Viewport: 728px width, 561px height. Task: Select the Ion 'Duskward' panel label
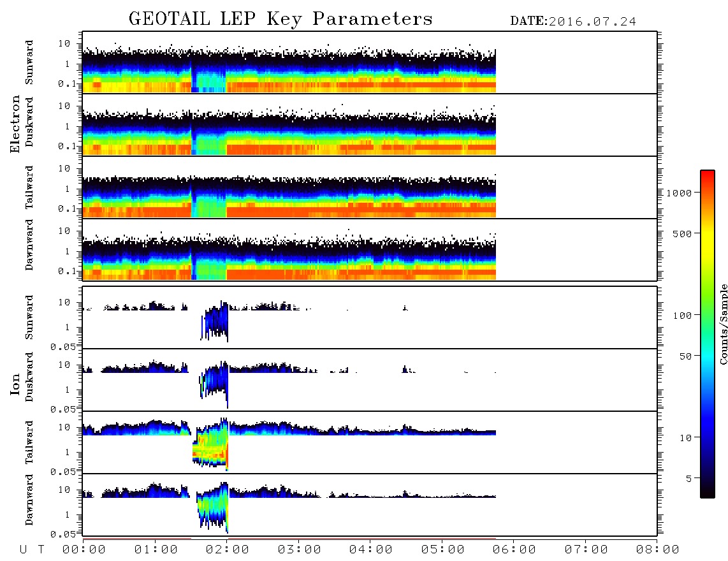[x=29, y=377]
